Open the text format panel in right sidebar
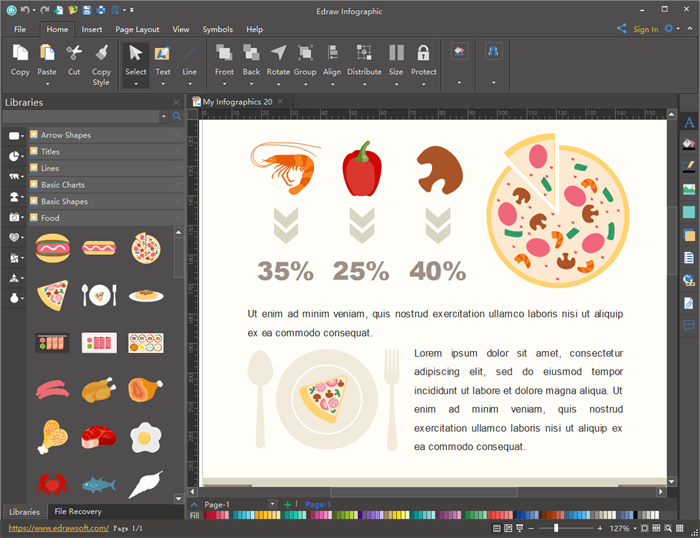700x538 pixels. tap(689, 123)
